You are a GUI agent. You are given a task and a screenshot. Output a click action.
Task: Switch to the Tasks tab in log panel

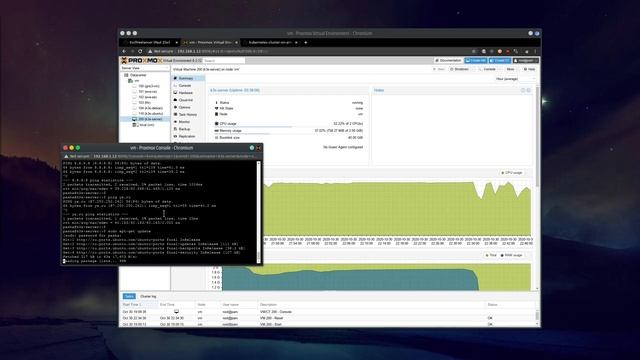(x=129, y=296)
